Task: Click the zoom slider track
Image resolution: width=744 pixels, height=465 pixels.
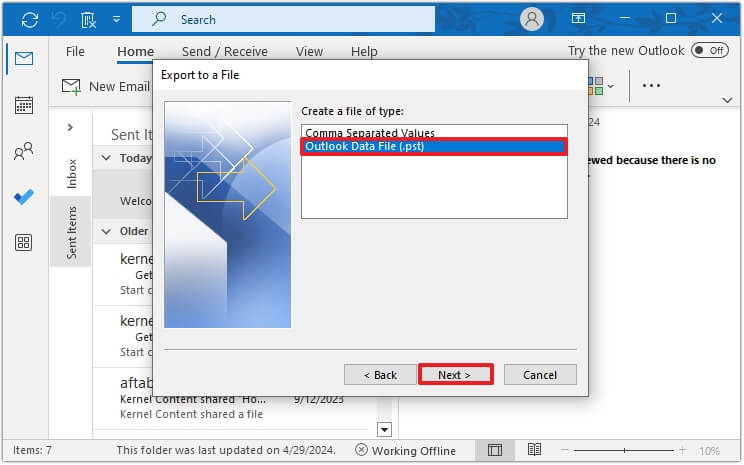Action: 624,450
